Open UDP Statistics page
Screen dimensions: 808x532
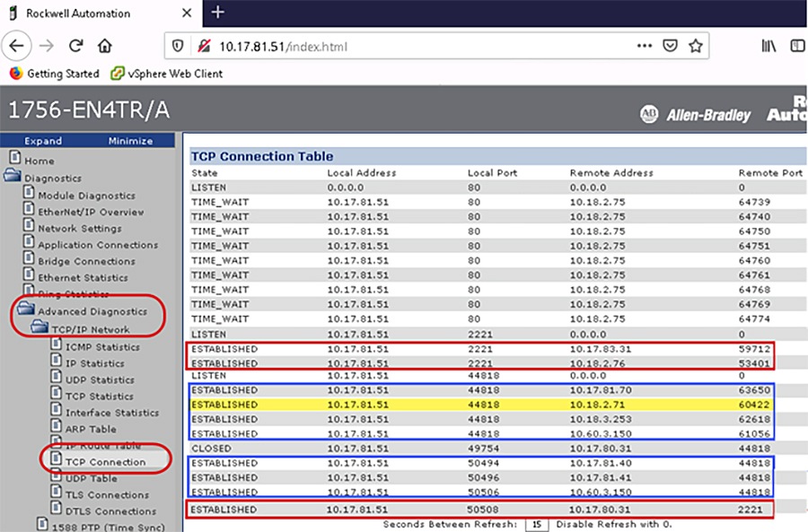coord(100,380)
